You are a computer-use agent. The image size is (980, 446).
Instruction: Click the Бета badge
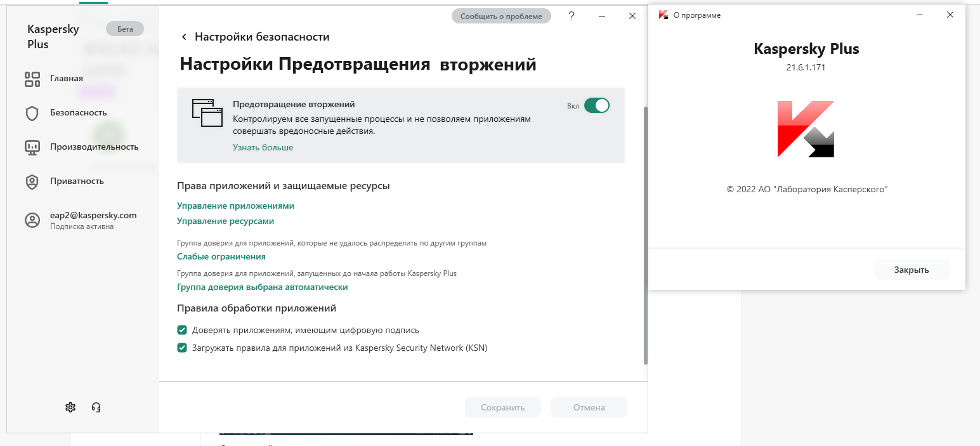coord(125,29)
